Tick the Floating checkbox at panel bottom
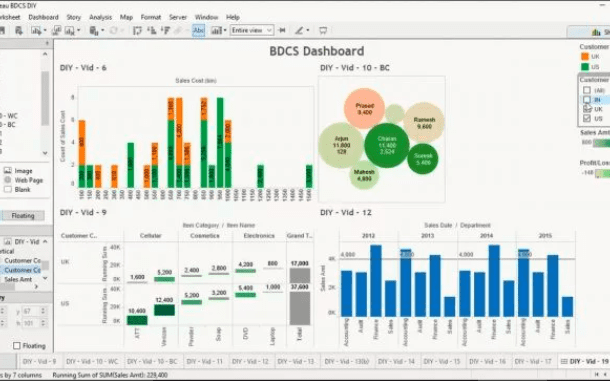The height and width of the screenshot is (381, 610). point(17,346)
